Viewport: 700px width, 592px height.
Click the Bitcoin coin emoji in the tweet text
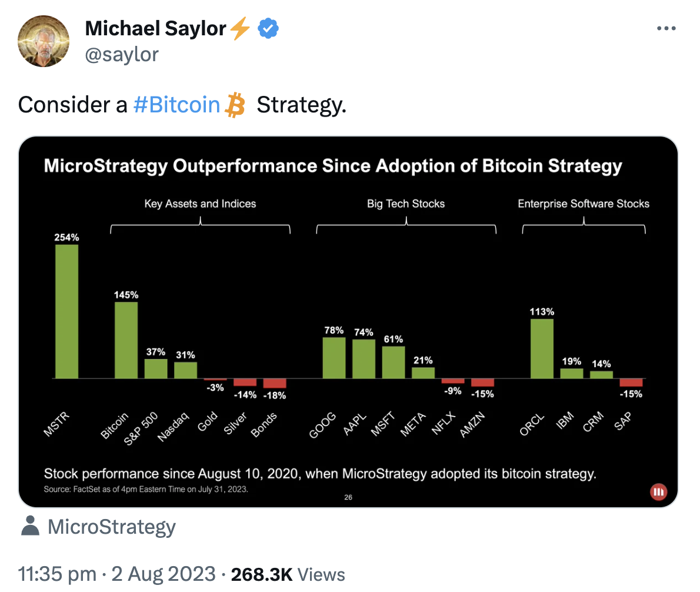235,104
